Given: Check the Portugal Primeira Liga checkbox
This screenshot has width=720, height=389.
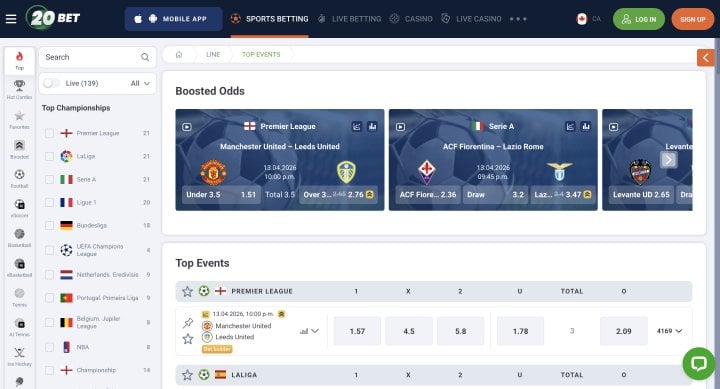Looking at the screenshot, I should tap(50, 298).
